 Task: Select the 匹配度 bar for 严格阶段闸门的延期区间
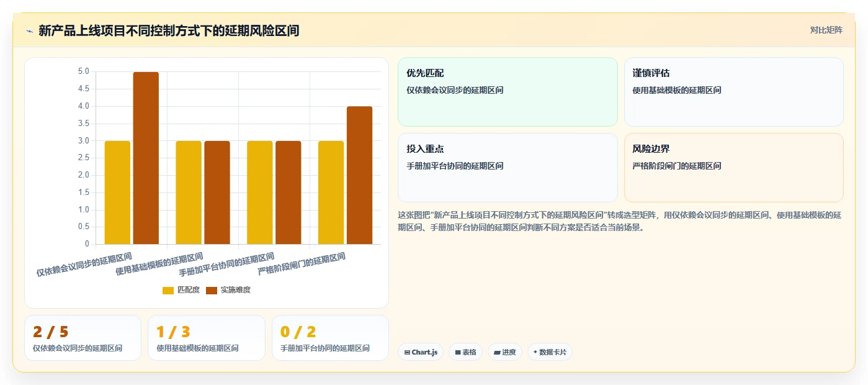click(x=331, y=192)
